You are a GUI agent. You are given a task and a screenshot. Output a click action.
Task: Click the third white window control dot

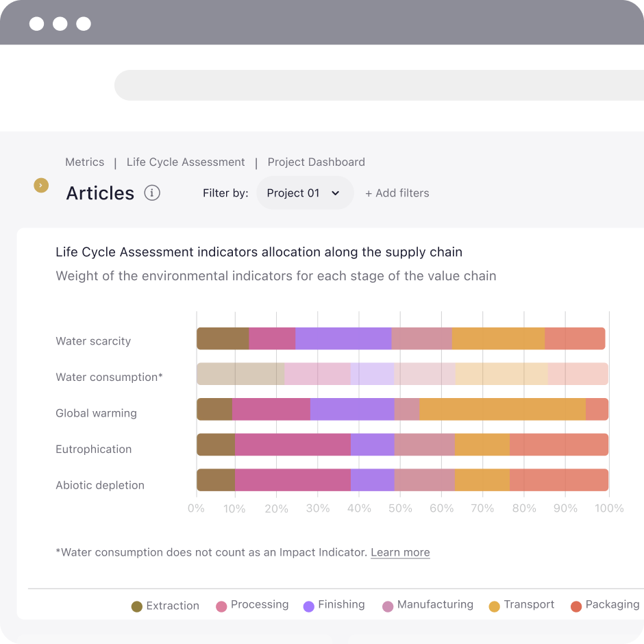[x=84, y=24]
